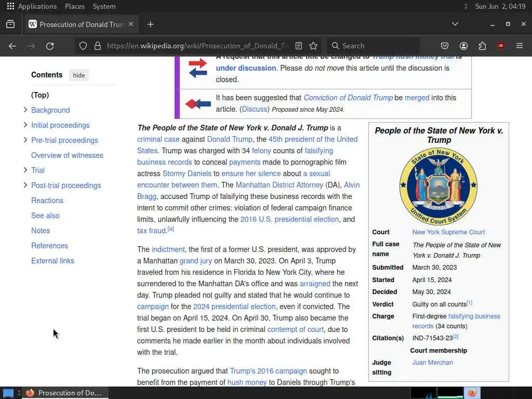This screenshot has height=399, width=532.
Task: Open a new tab with plus icon
Action: pos(150,24)
